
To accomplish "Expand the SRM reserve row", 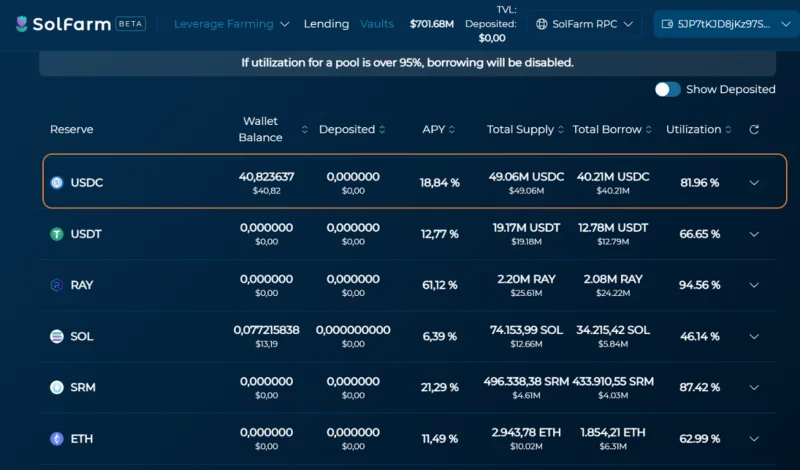I will click(754, 388).
